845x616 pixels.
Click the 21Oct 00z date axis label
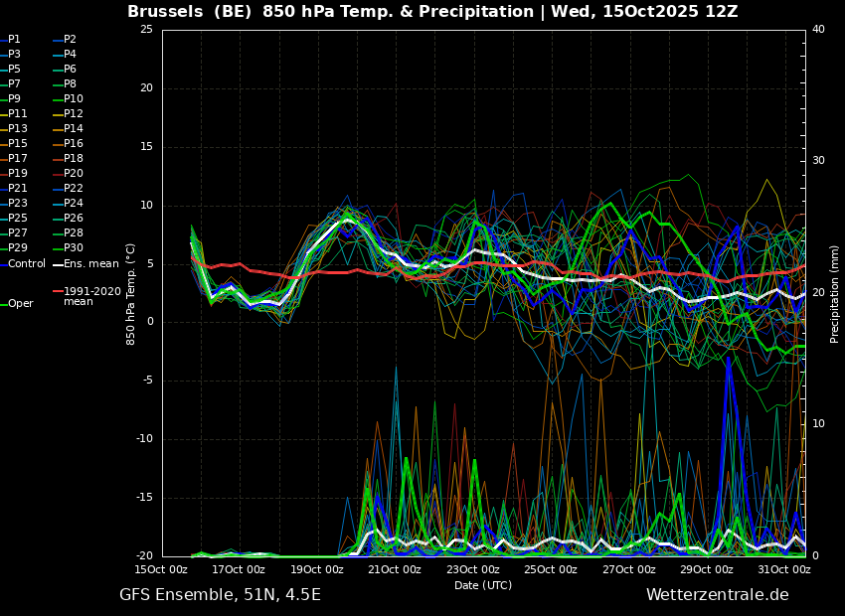[x=395, y=569]
